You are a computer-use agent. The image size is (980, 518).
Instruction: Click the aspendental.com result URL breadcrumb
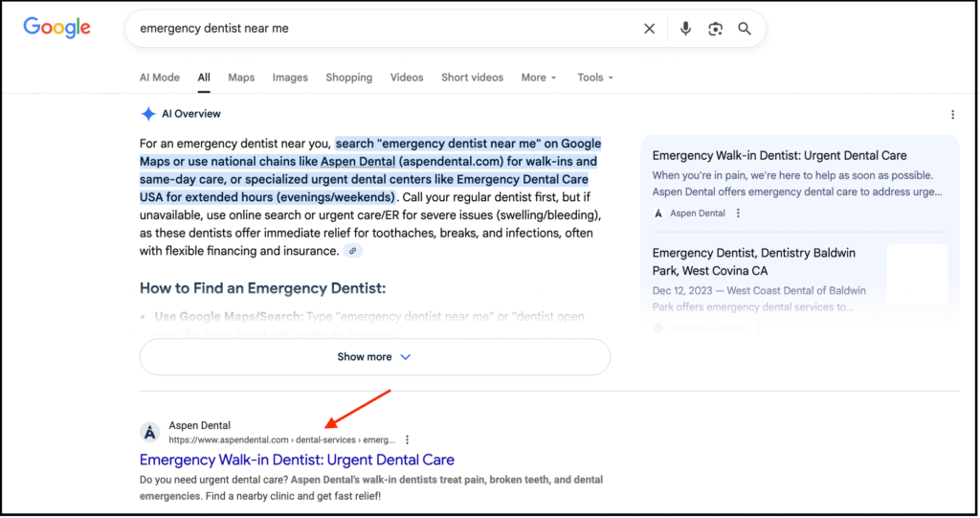pyautogui.click(x=282, y=439)
